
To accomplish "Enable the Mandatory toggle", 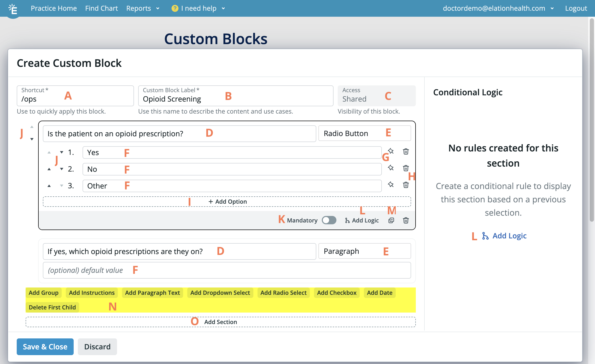I will click(x=329, y=220).
